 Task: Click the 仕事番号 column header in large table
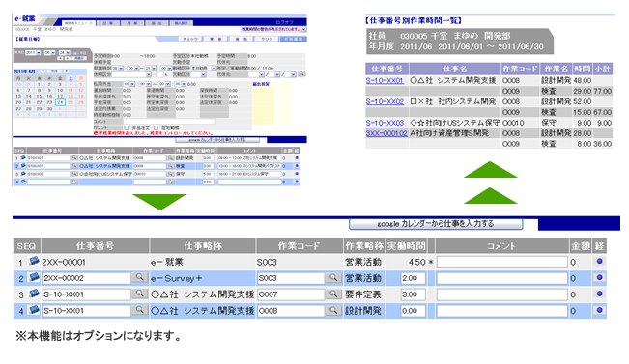click(96, 246)
